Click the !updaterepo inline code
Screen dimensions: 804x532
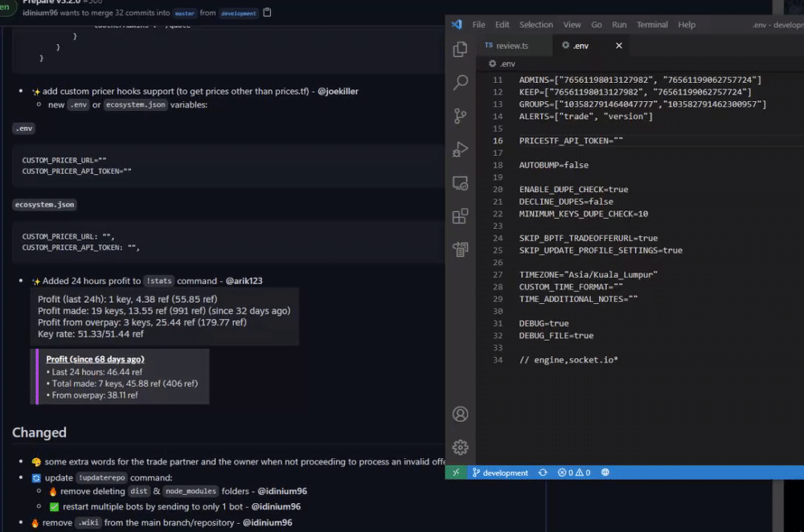tap(101, 477)
